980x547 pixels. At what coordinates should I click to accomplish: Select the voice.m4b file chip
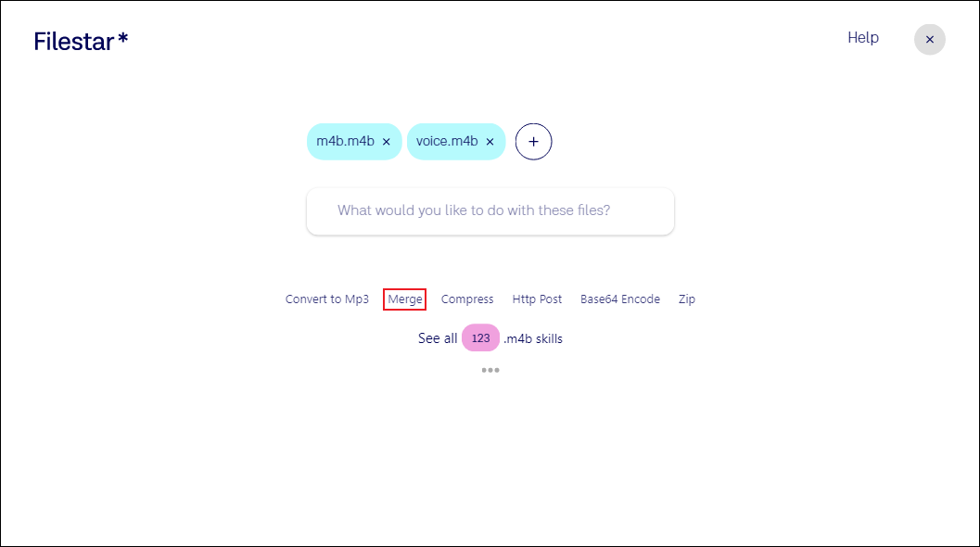tap(448, 141)
